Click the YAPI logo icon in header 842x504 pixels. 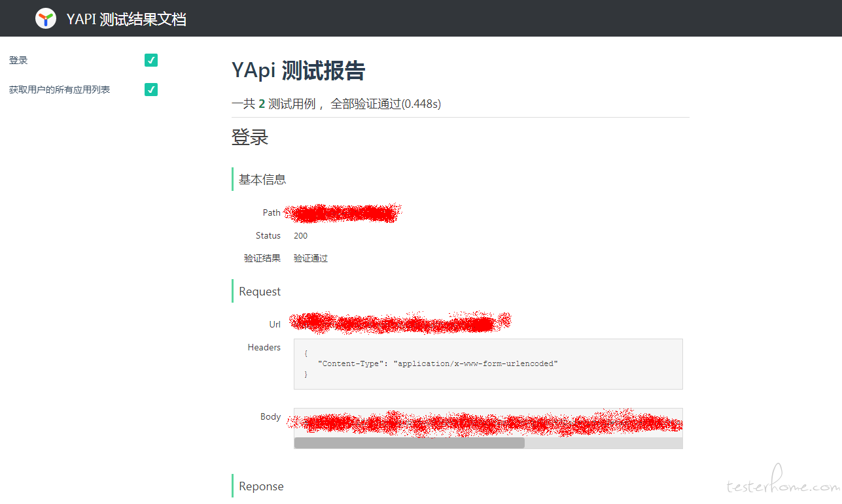(x=46, y=18)
